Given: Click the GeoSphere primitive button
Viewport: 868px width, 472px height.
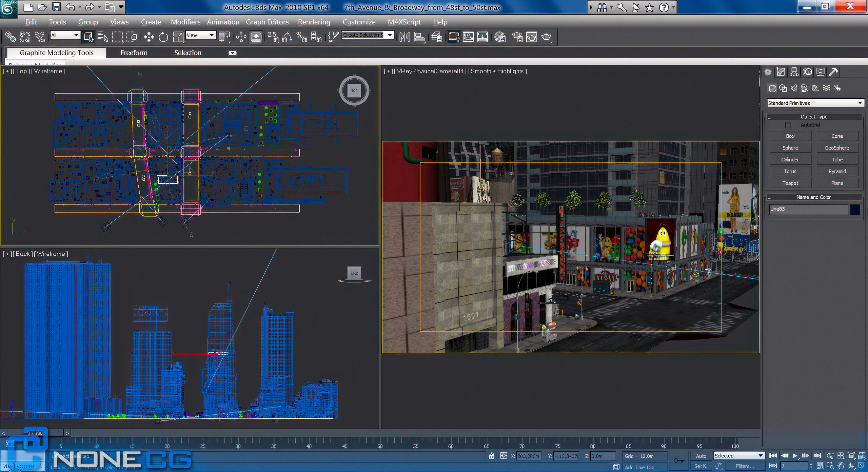Looking at the screenshot, I should [x=837, y=148].
